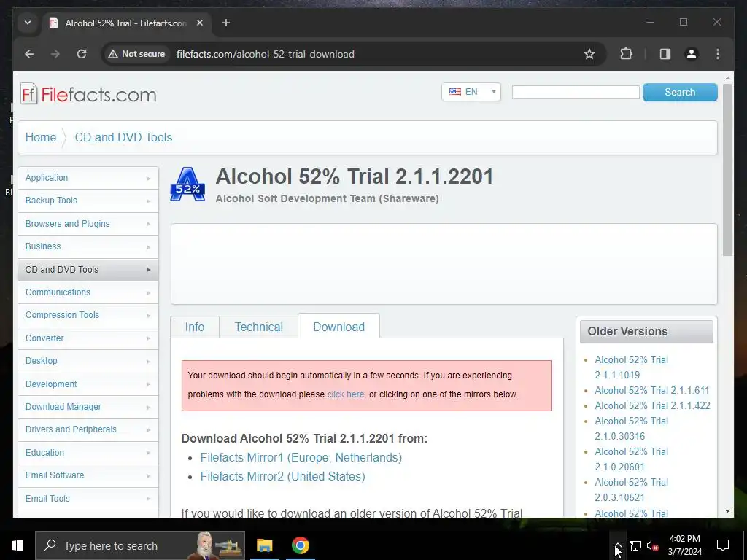Screen dimensions: 747x560
Task: Open the Windows Start menu
Action: click(18, 545)
